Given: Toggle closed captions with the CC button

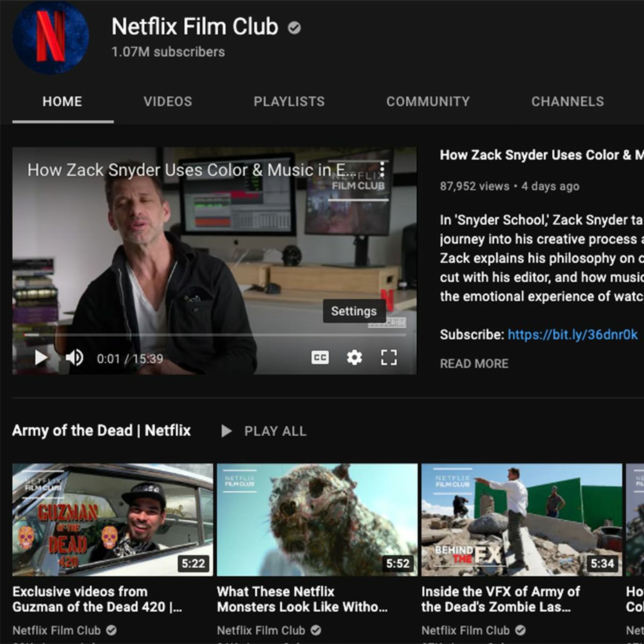Looking at the screenshot, I should 320,358.
